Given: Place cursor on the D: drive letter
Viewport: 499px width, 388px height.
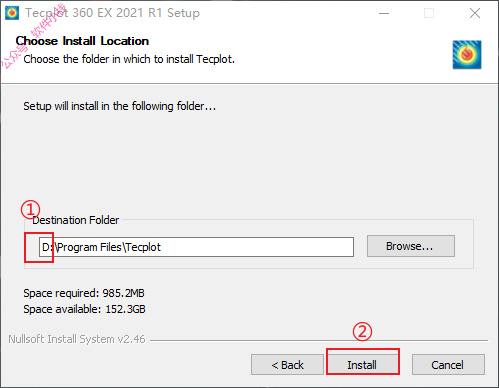Looking at the screenshot, I should [47, 247].
